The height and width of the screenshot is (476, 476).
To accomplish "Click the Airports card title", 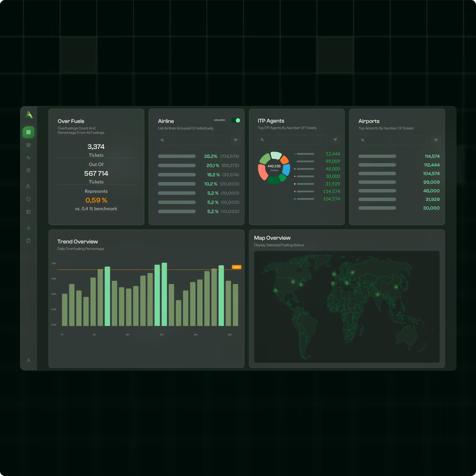I will [x=369, y=121].
